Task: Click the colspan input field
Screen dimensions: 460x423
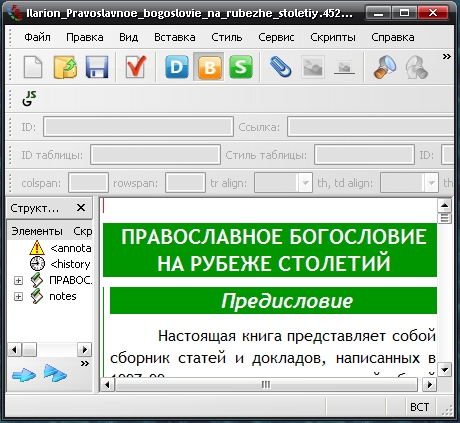Action: pos(88,183)
